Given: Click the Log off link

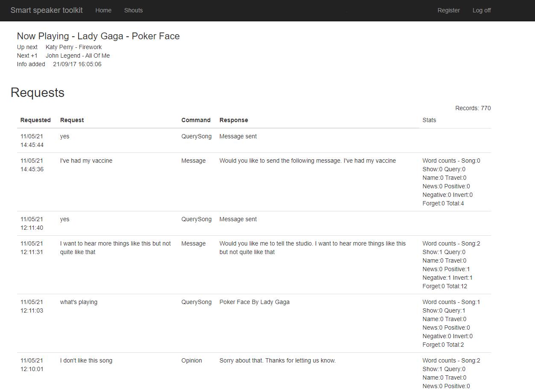Looking at the screenshot, I should point(482,10).
